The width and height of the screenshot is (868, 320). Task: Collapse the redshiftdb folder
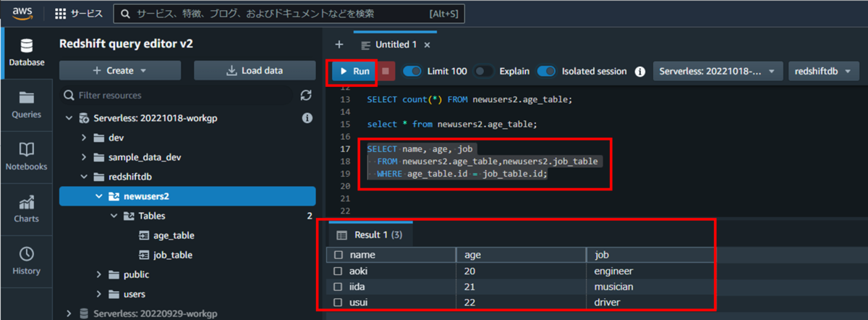pos(84,177)
